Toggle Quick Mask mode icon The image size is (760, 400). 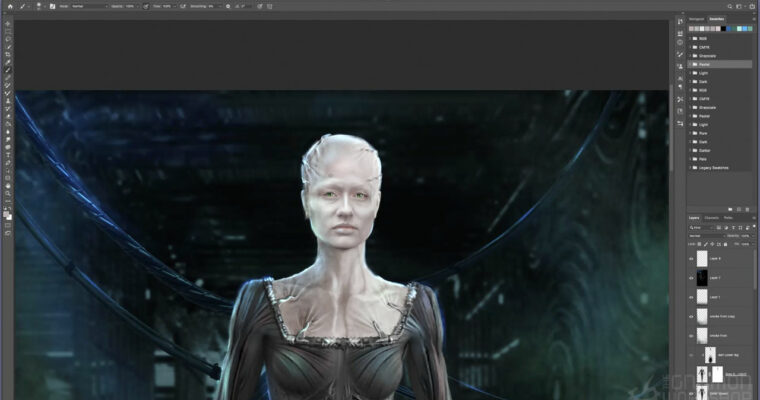click(8, 225)
